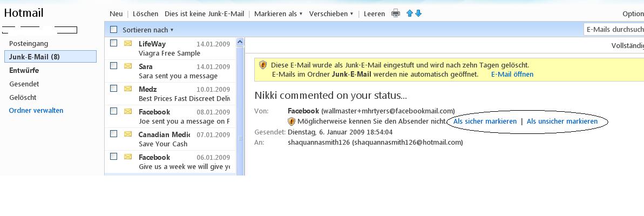This screenshot has width=644, height=216.
Task: Click the blue down arrow icon
Action: coord(418,13)
